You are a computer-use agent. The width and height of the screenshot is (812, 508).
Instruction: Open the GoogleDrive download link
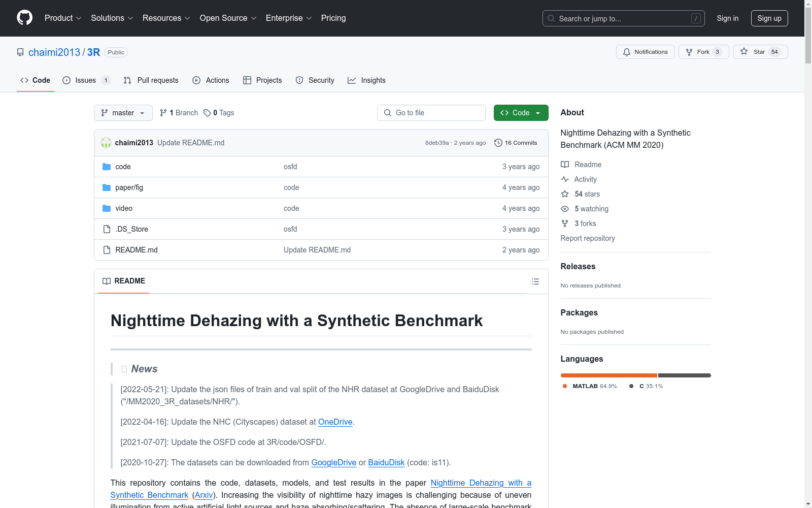[334, 462]
